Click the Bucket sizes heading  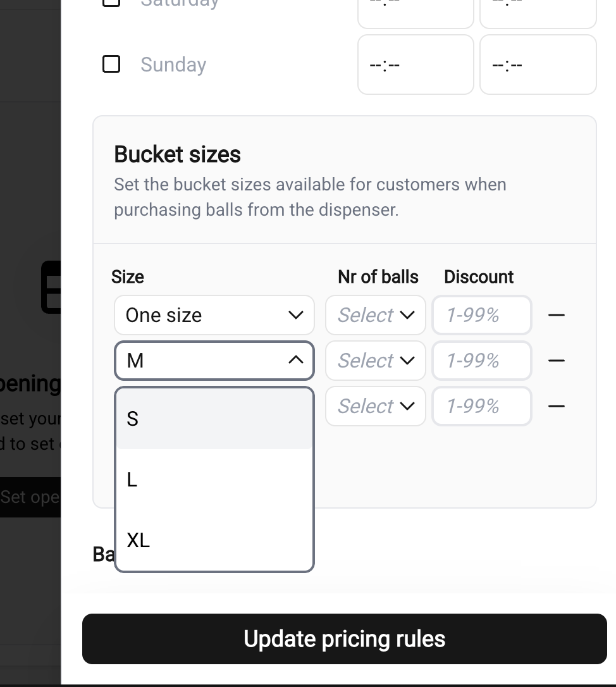(177, 154)
